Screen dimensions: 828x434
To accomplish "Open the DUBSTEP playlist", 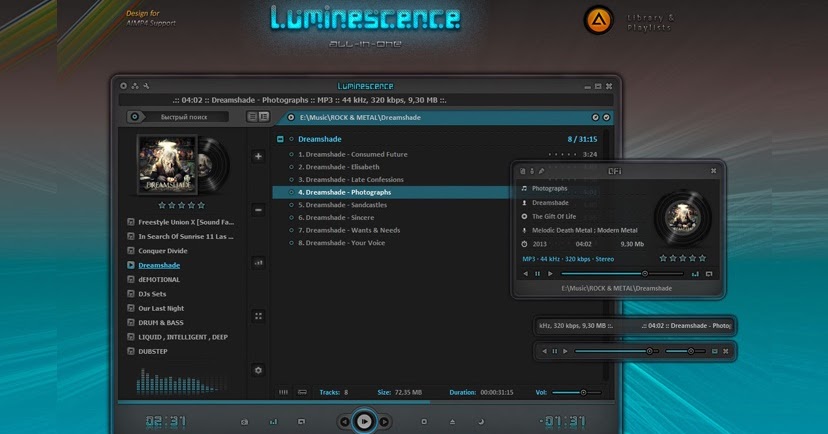I will click(153, 351).
